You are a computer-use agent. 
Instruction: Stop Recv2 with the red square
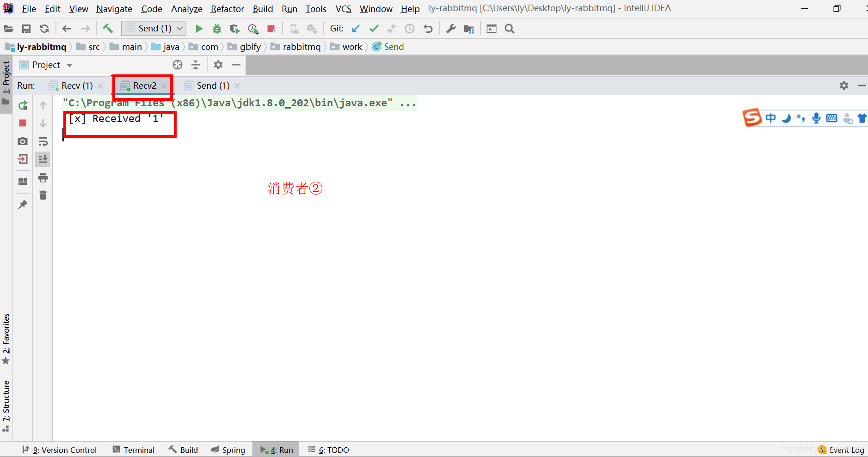coord(23,123)
